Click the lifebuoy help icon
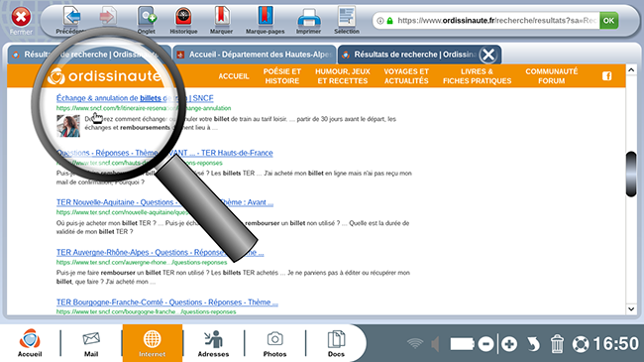This screenshot has width=644, height=362. point(581,344)
